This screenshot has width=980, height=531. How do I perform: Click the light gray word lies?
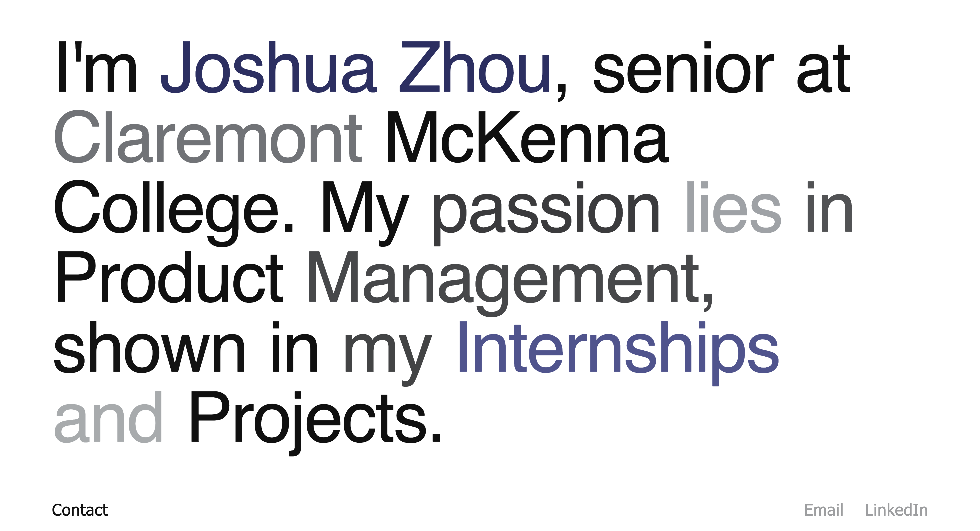pos(733,208)
